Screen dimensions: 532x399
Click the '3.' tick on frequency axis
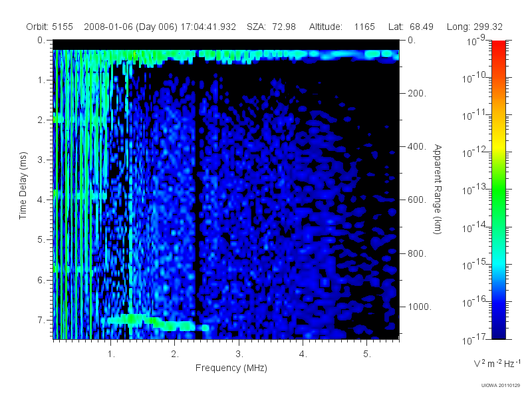(239, 354)
